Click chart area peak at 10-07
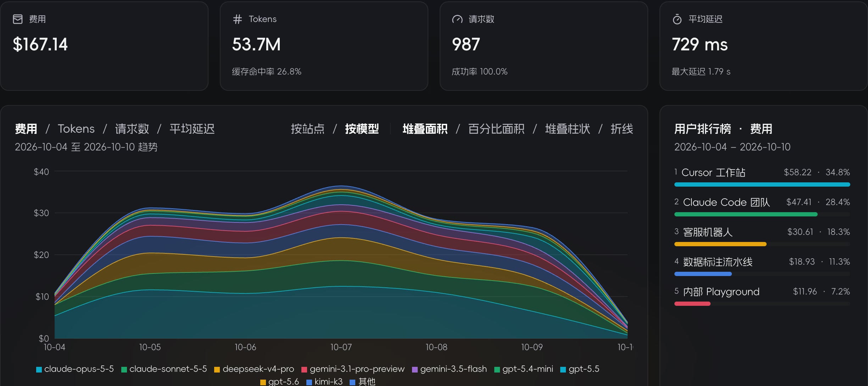The height and width of the screenshot is (386, 868). click(x=341, y=186)
